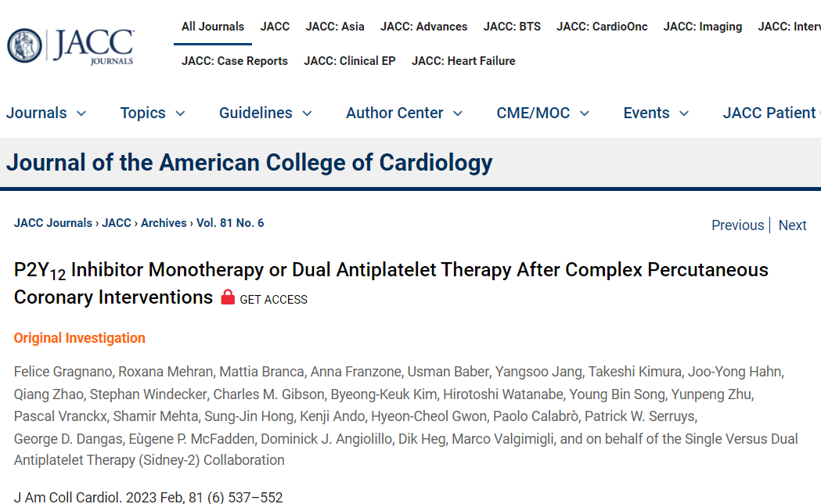Switch to the JACC: Asia tab
821x504 pixels.
(x=335, y=27)
